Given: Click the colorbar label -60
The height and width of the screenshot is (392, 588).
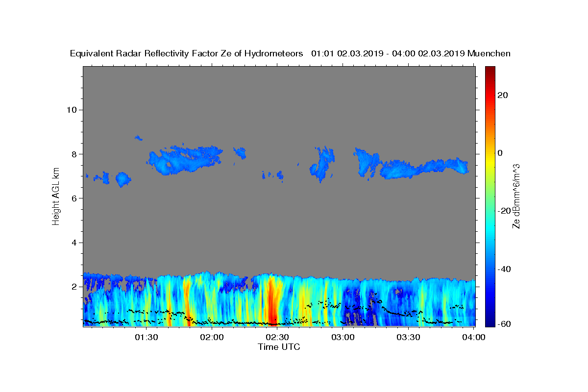Looking at the screenshot, I should click(x=504, y=323).
